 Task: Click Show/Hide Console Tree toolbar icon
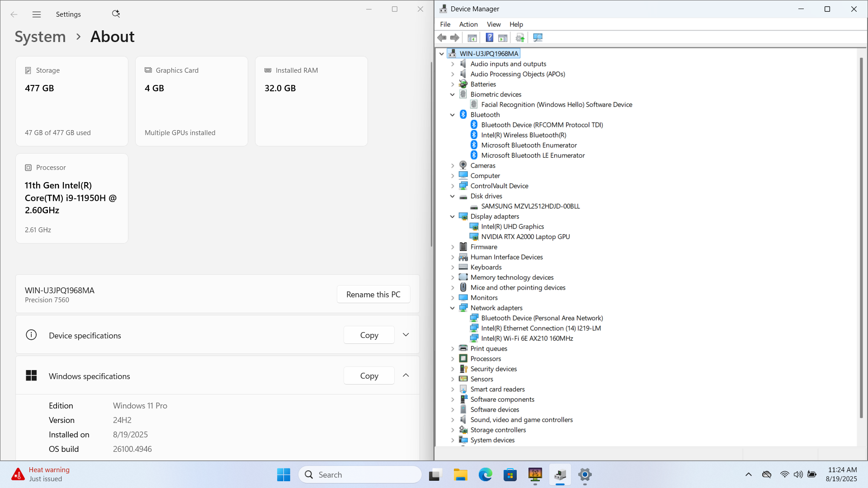pyautogui.click(x=472, y=38)
